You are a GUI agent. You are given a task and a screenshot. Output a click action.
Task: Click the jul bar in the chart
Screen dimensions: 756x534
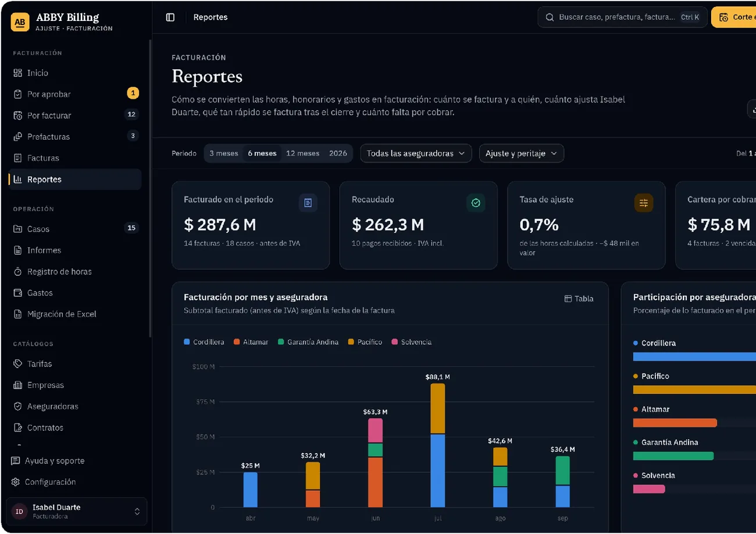[x=438, y=446]
